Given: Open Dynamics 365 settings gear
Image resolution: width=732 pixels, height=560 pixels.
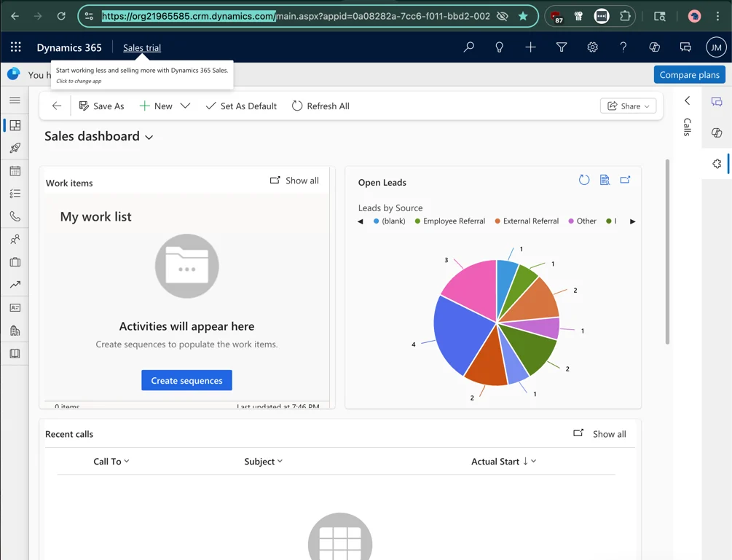Looking at the screenshot, I should [x=592, y=47].
